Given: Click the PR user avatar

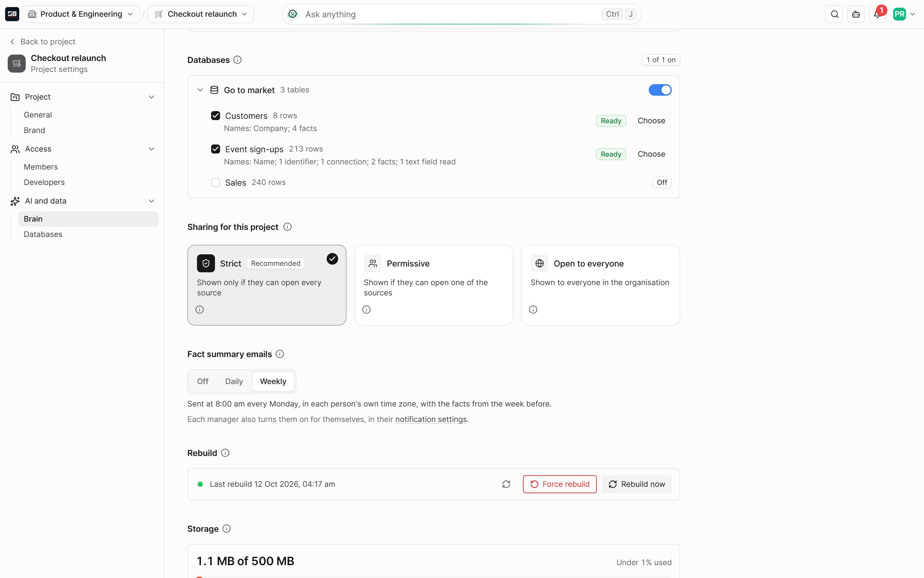Looking at the screenshot, I should (x=900, y=14).
